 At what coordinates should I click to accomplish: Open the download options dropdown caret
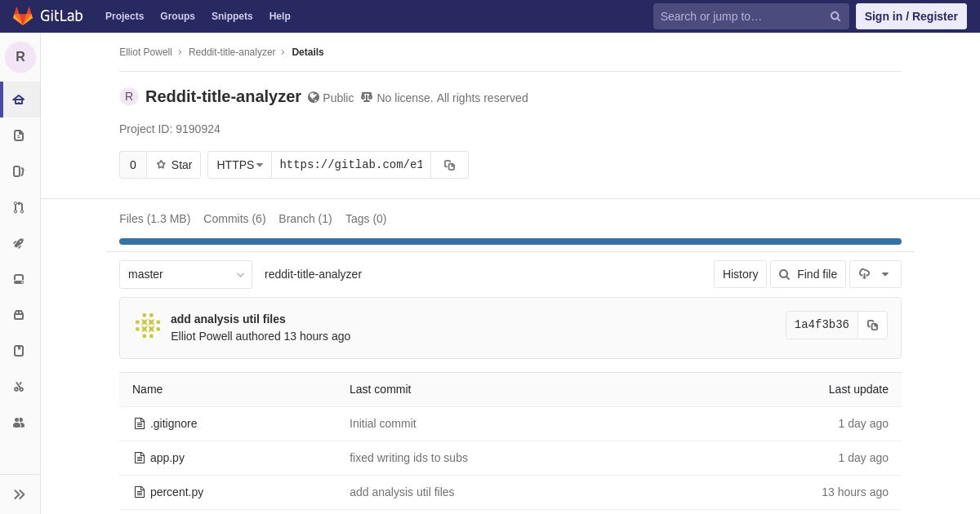click(885, 274)
